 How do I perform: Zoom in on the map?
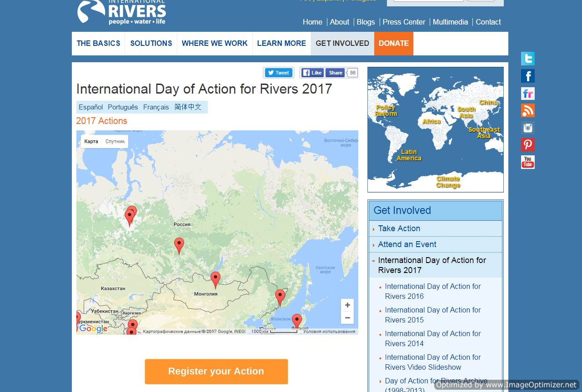pos(347,305)
